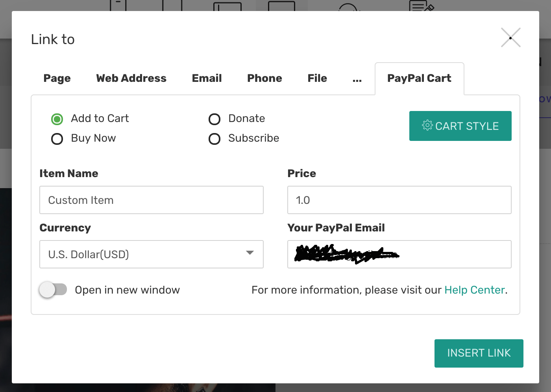This screenshot has height=392, width=551.
Task: Enable Open in new window
Action: pyautogui.click(x=54, y=289)
